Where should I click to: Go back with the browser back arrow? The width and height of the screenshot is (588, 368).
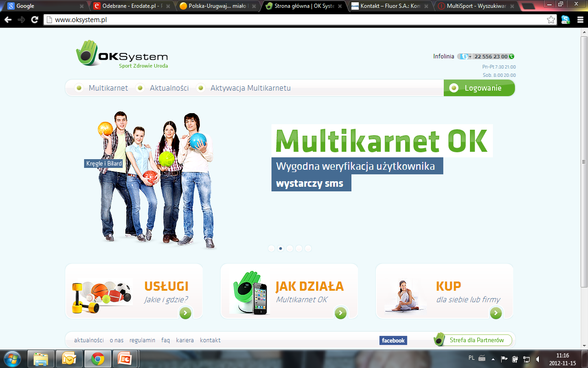point(8,20)
